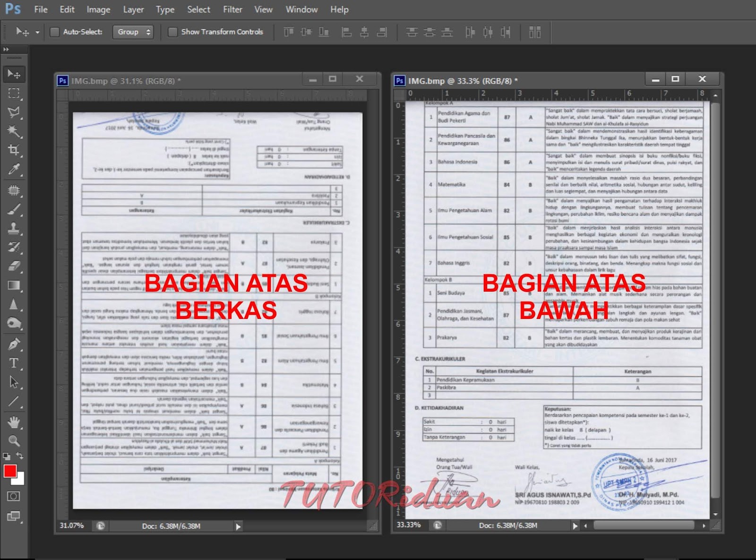Enable the Auto-Select checkbox

pyautogui.click(x=54, y=32)
